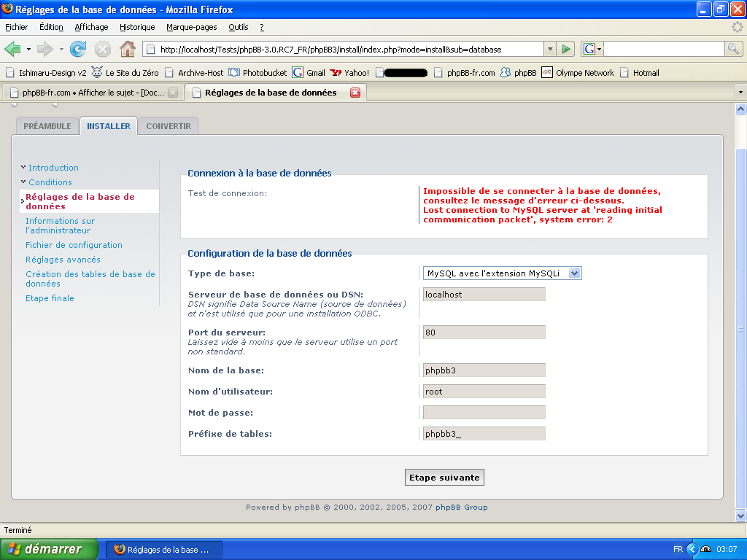
Task: Click the Nom d'utilisateur field
Action: coord(484,392)
